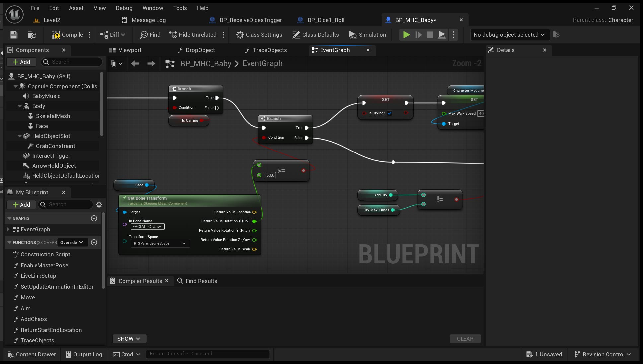Open the Debug menu
This screenshot has width=643, height=364.
click(x=124, y=8)
